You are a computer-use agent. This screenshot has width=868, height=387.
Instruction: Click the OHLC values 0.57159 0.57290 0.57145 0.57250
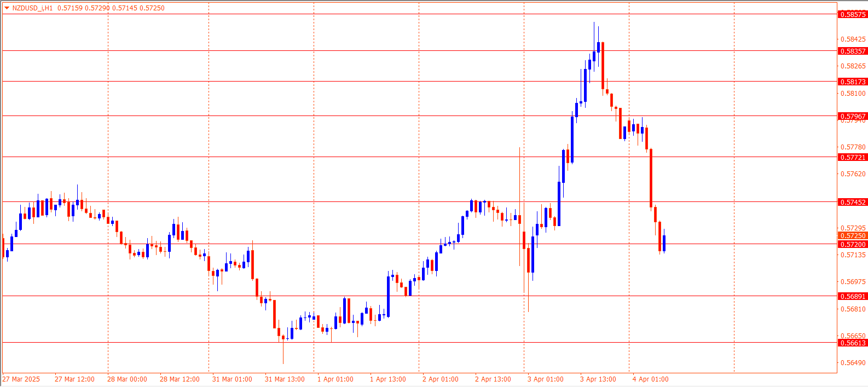point(111,8)
